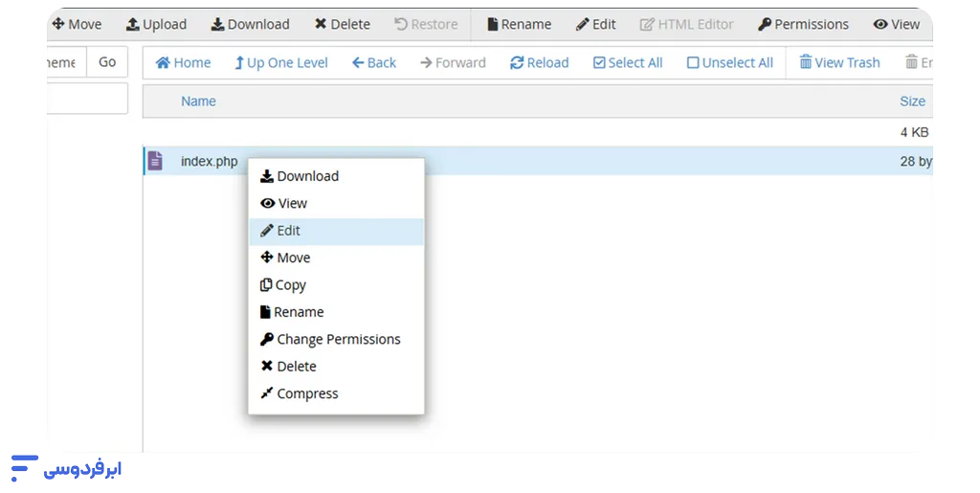Reload the file list
This screenshot has width=980, height=493.
click(x=539, y=62)
